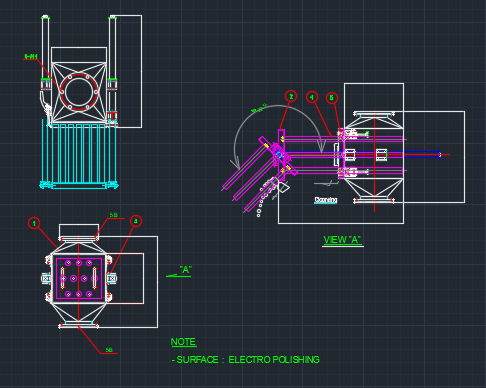Viewport: 486px width, 388px height.
Task: Select the SURFACE : ELECTRO POLISHING note
Action: (246, 360)
